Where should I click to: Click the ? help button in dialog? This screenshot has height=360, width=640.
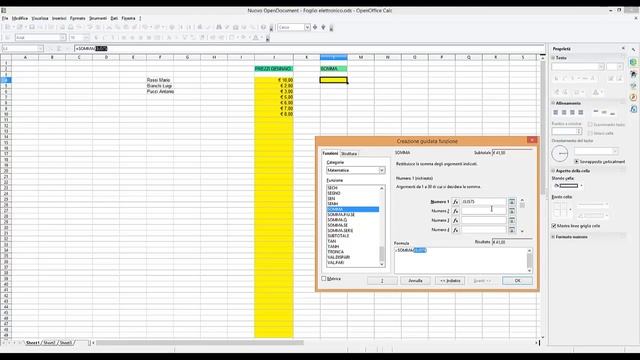coord(382,280)
